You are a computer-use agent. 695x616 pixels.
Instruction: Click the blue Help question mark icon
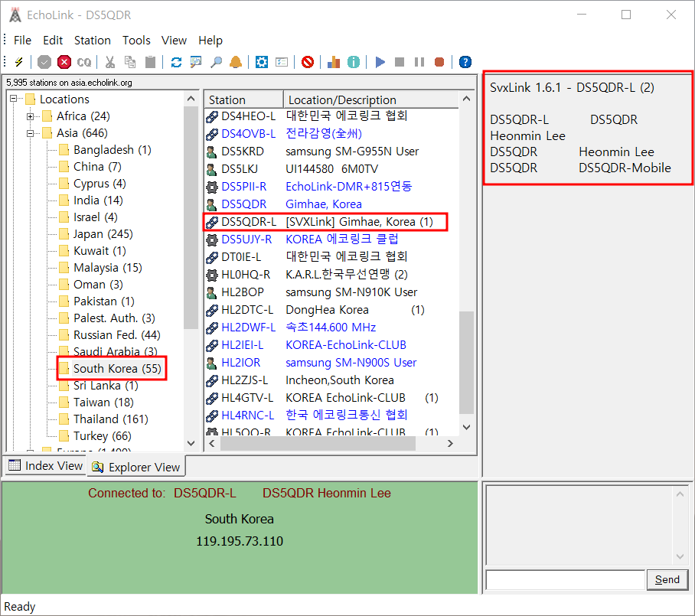465,62
